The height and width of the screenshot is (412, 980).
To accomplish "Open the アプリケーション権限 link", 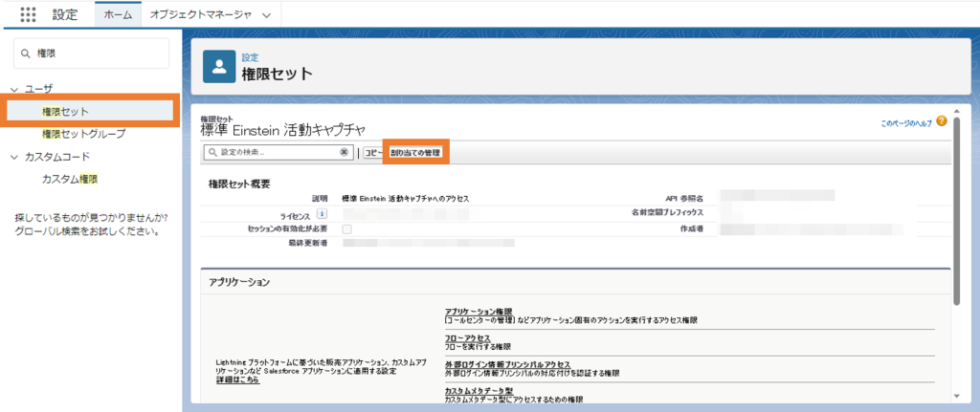I will (479, 311).
